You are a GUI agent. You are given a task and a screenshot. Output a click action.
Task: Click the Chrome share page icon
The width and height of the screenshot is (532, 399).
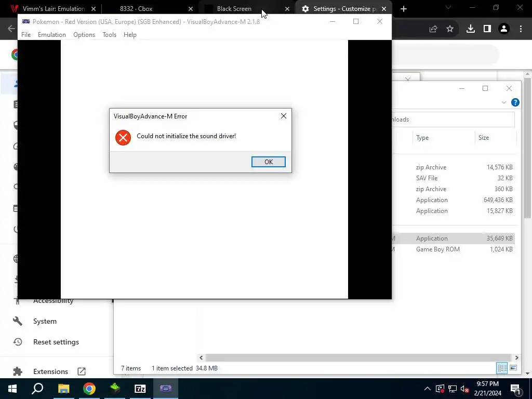tap(433, 29)
